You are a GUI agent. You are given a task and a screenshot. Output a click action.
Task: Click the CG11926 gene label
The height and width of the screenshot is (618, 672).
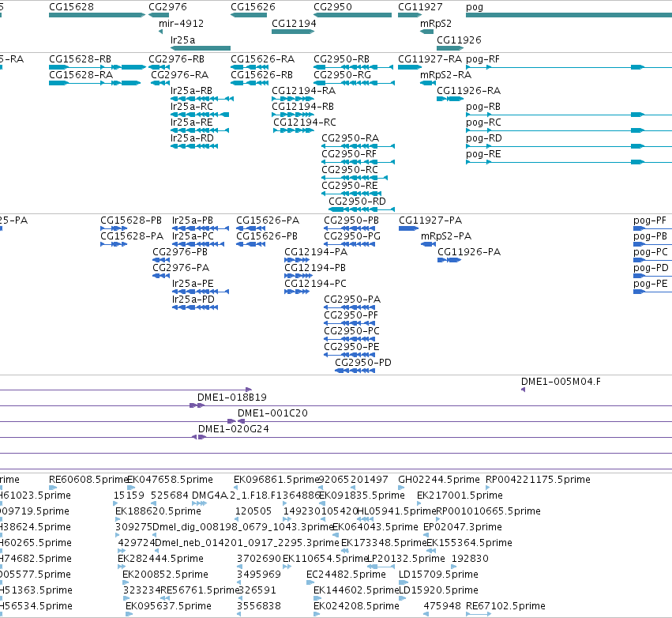(459, 40)
